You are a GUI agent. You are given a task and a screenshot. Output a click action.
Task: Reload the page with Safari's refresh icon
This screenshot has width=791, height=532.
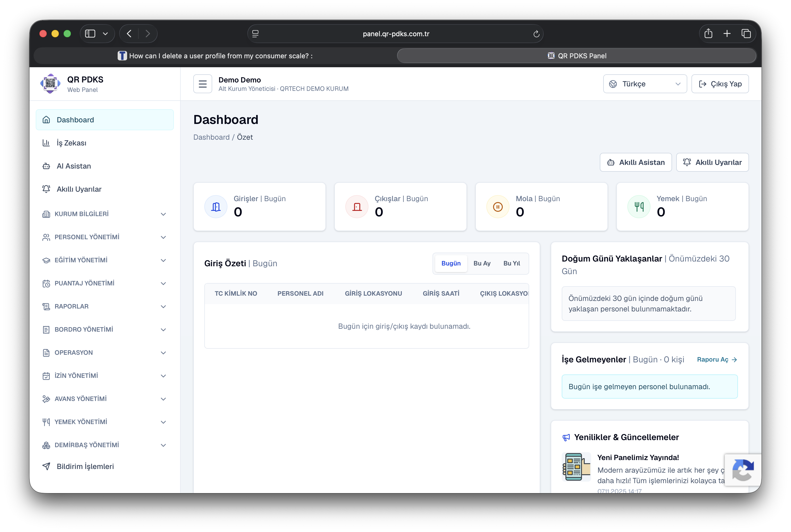click(536, 34)
